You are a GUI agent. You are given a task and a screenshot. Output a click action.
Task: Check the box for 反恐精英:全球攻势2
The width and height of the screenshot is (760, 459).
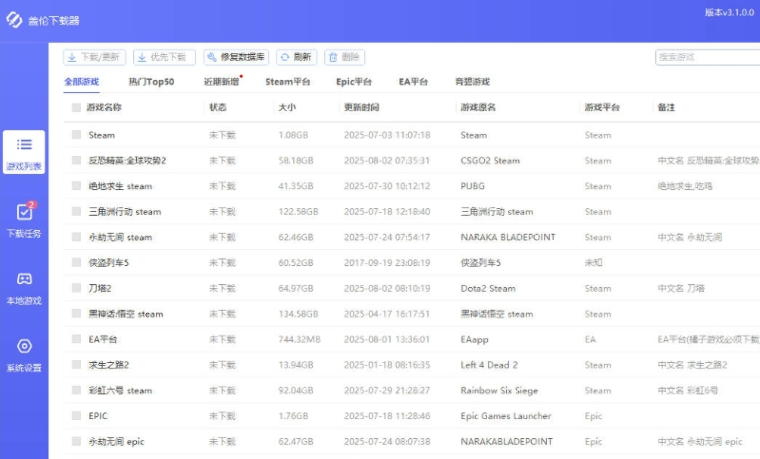pos(76,160)
